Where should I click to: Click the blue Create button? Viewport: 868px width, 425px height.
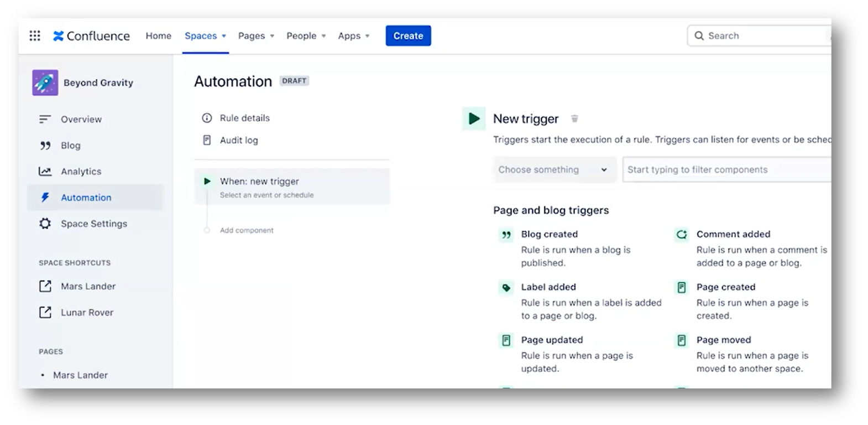409,36
